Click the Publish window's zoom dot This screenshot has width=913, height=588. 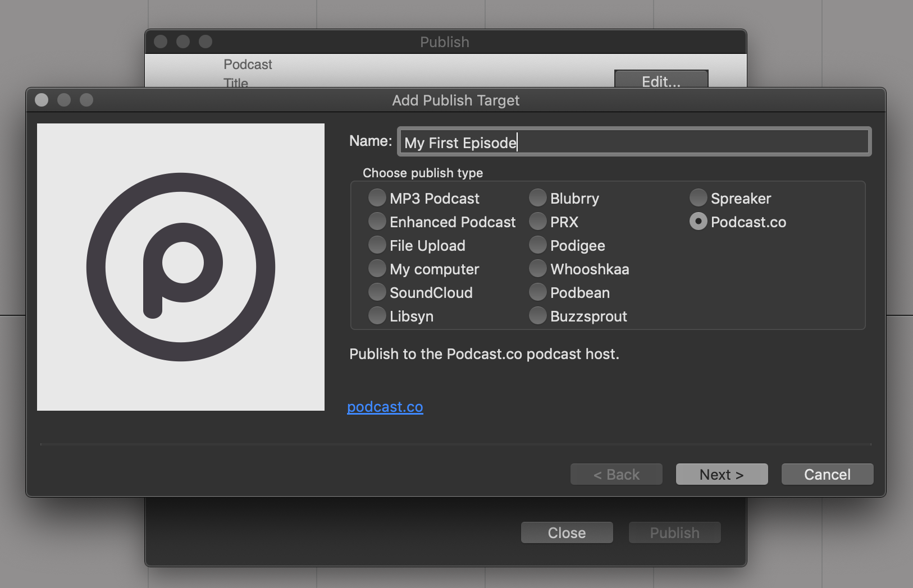[x=206, y=42]
